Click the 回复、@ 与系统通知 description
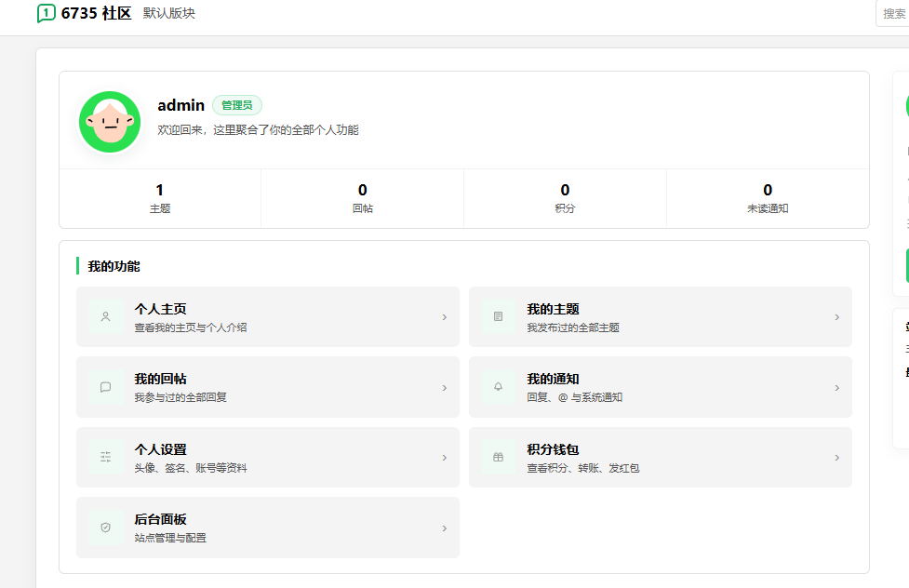 574,397
